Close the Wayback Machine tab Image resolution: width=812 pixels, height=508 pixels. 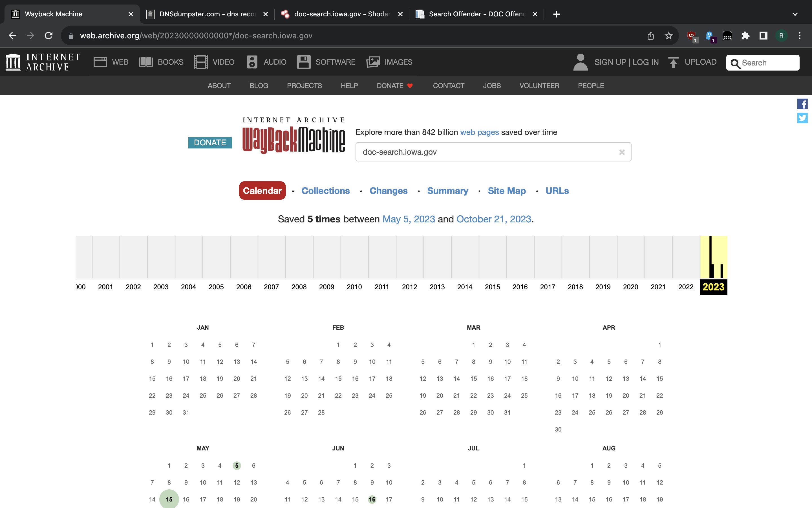(x=131, y=14)
